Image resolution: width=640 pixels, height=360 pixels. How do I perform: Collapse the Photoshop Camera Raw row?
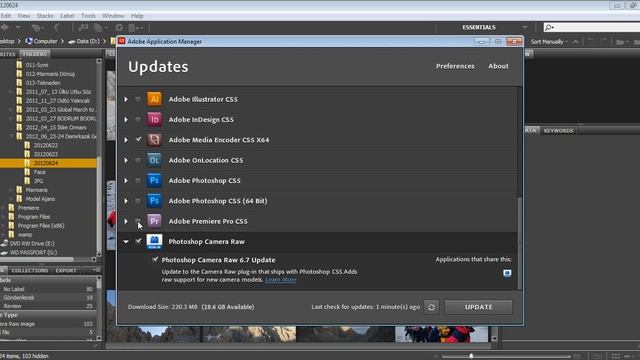coord(126,242)
